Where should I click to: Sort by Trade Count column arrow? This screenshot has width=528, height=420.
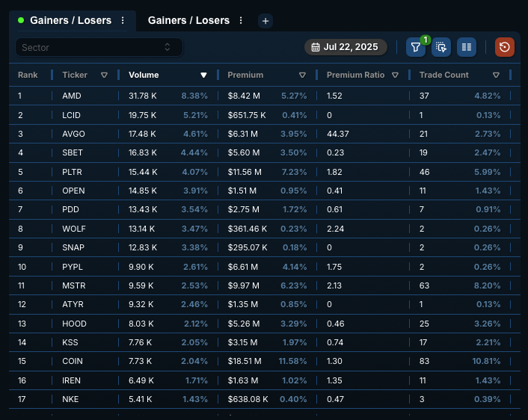(x=496, y=75)
